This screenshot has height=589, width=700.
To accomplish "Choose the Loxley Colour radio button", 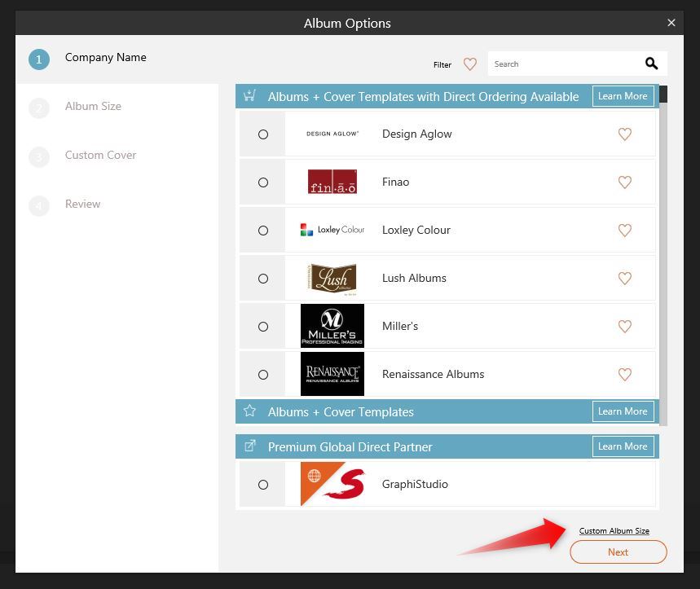I will coord(263,231).
